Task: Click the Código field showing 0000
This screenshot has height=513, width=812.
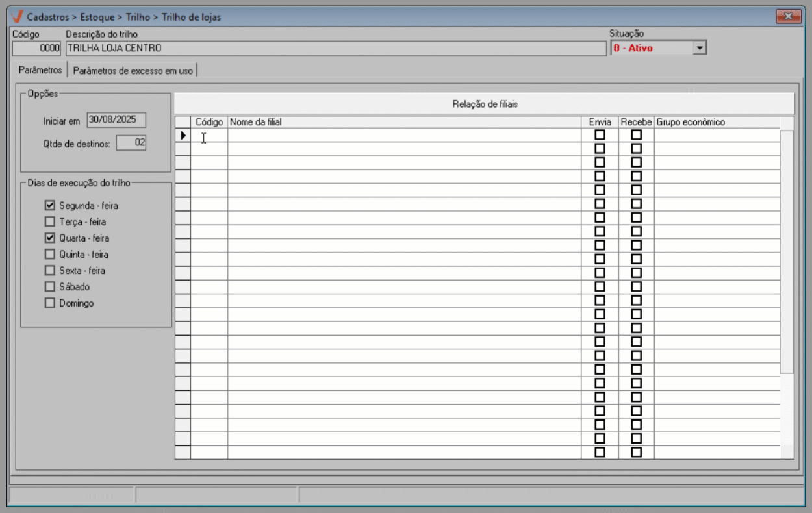Action: [36, 48]
